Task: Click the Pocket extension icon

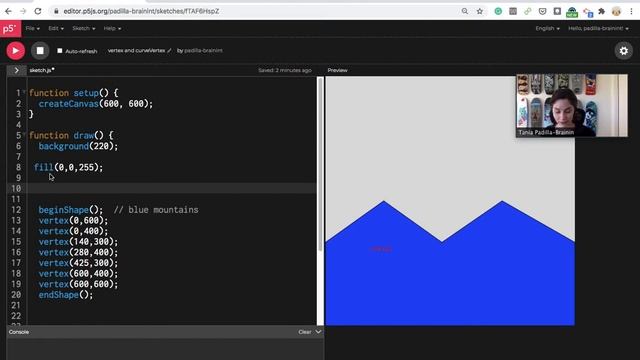Action: tap(542, 11)
